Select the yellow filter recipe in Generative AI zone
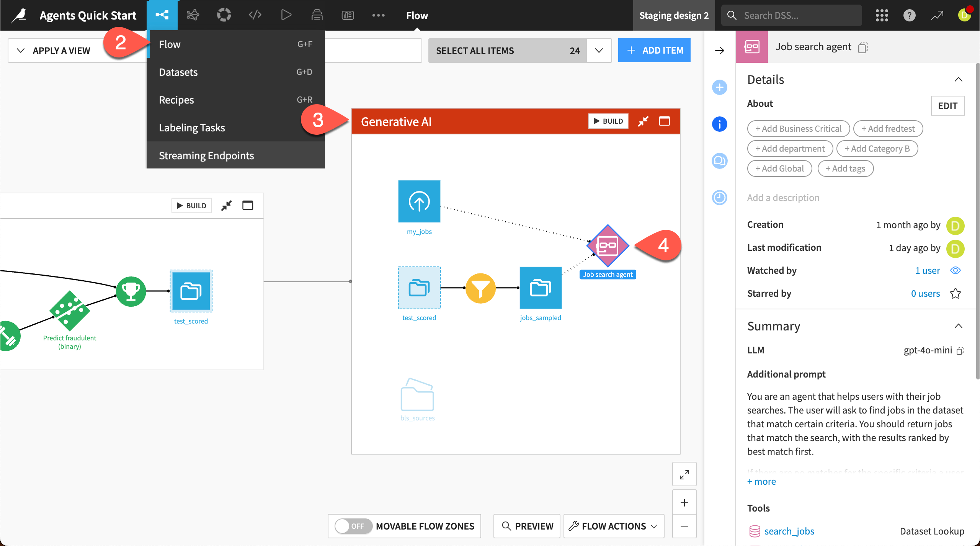The height and width of the screenshot is (546, 980). point(480,288)
